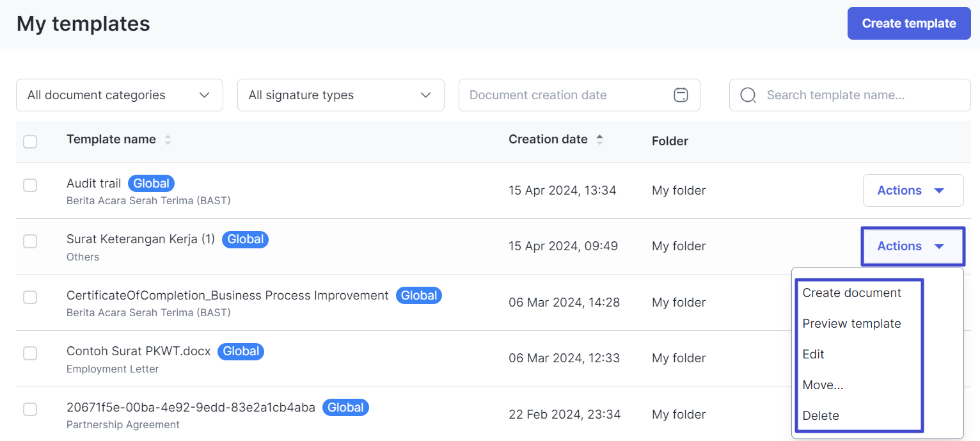This screenshot has height=441, width=980.
Task: Open CertificateOfCompletion_Business Process Improvement template
Action: click(228, 296)
